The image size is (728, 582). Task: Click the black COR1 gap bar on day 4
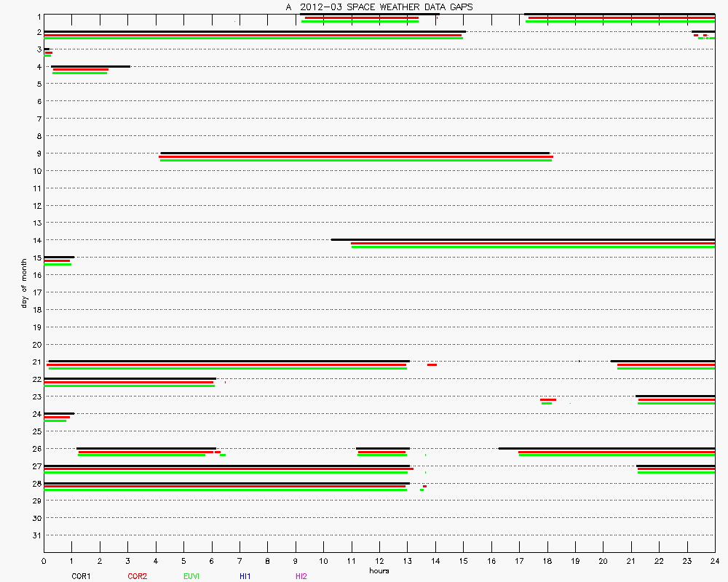(x=90, y=66)
